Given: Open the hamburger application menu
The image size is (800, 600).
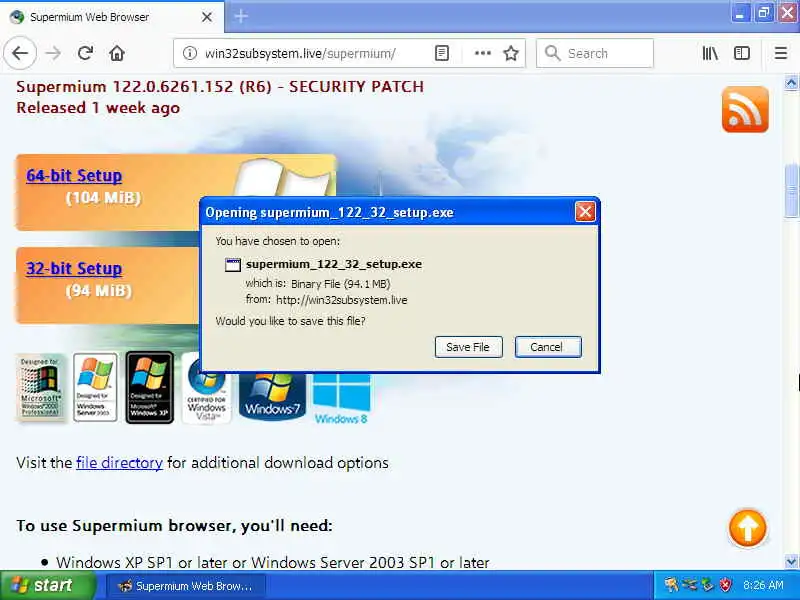Looking at the screenshot, I should click(x=781, y=53).
